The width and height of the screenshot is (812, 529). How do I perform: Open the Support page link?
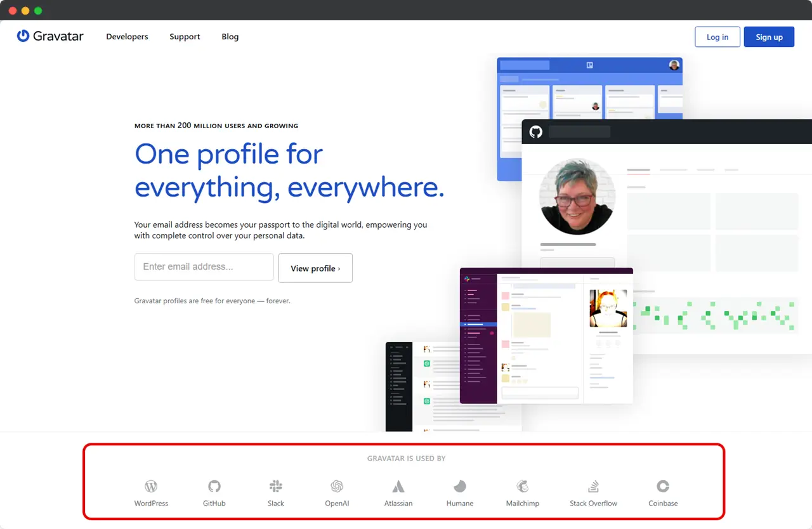185,37
